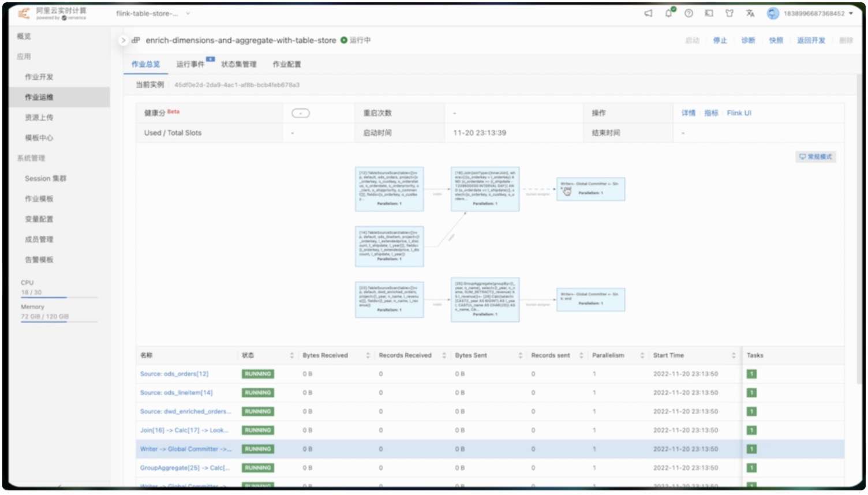Click the Tasks badge for Source: ods_orders[12]

point(751,374)
